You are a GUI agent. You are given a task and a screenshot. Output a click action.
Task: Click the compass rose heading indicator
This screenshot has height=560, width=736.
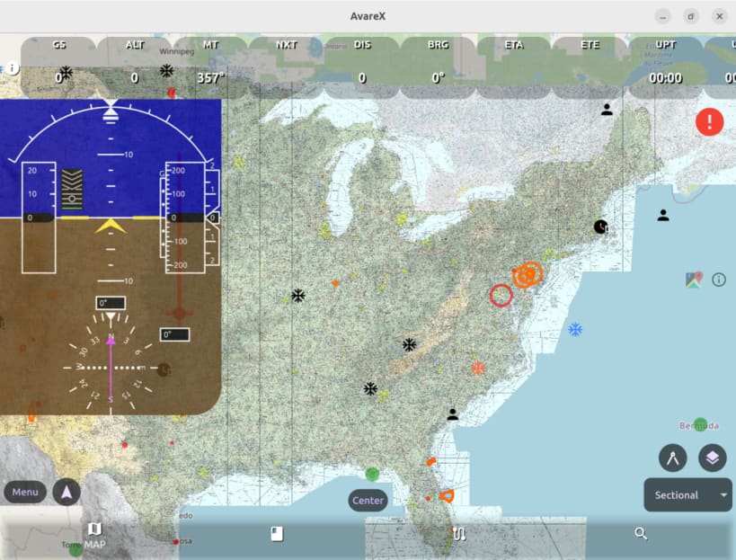(x=111, y=367)
